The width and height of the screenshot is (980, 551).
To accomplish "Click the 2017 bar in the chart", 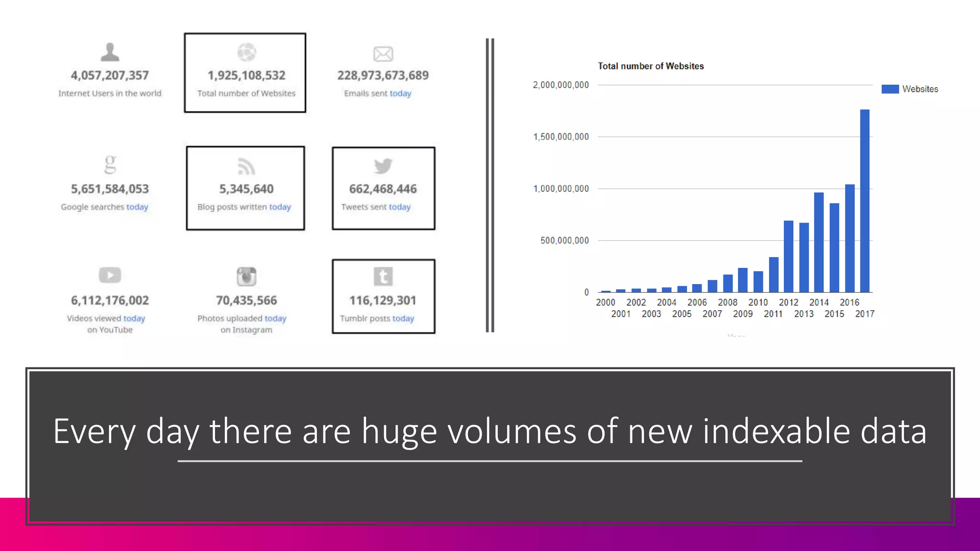I will 865,201.
